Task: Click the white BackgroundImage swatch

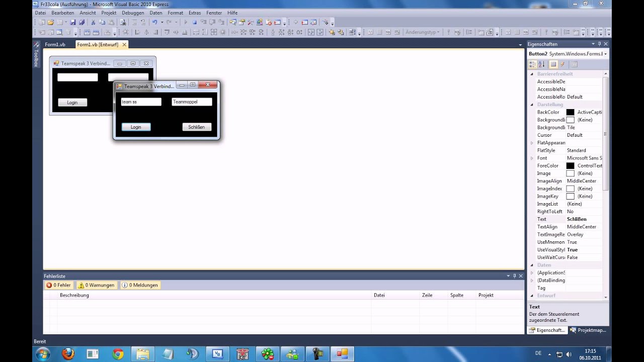Action: [x=570, y=120]
